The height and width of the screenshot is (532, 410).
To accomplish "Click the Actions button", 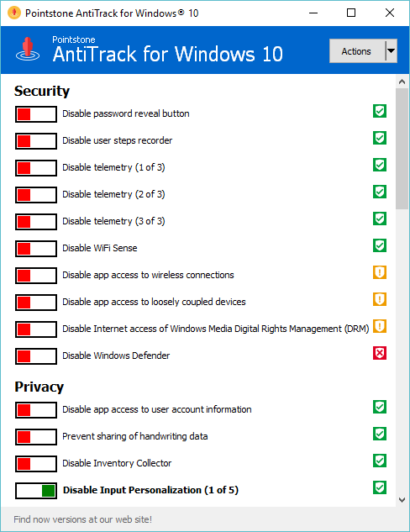I will (x=357, y=51).
